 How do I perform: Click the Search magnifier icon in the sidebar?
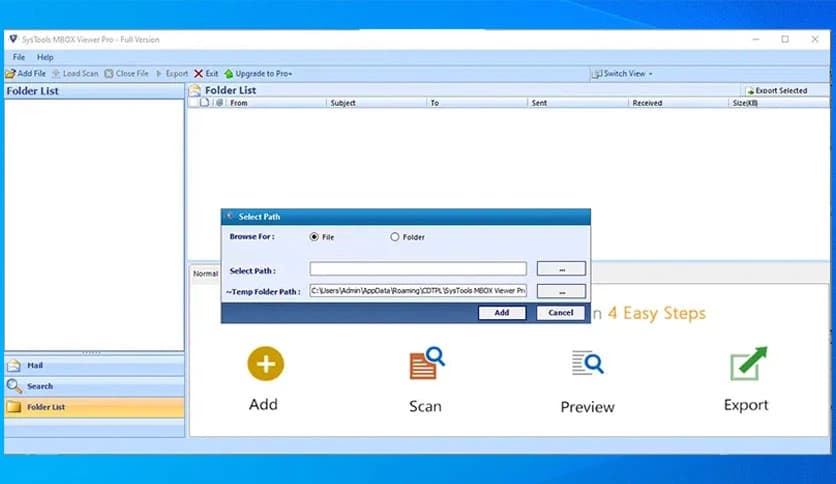coord(14,385)
